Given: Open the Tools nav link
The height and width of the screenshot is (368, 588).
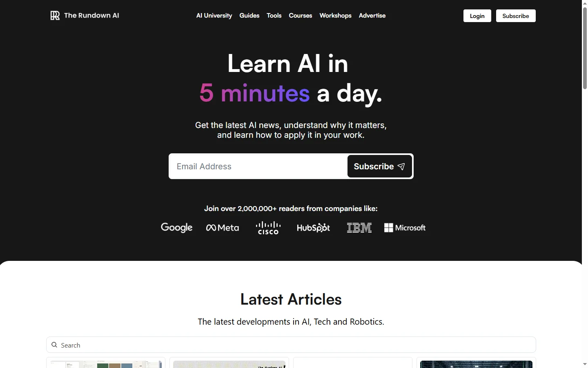Looking at the screenshot, I should click(x=274, y=16).
